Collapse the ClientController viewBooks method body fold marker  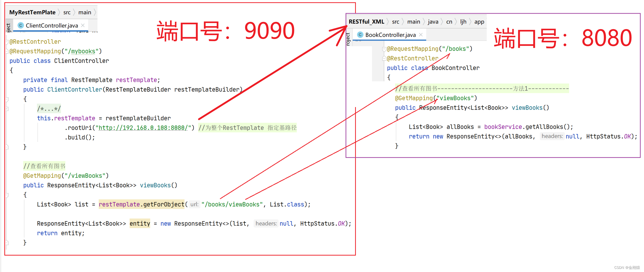pos(7,195)
